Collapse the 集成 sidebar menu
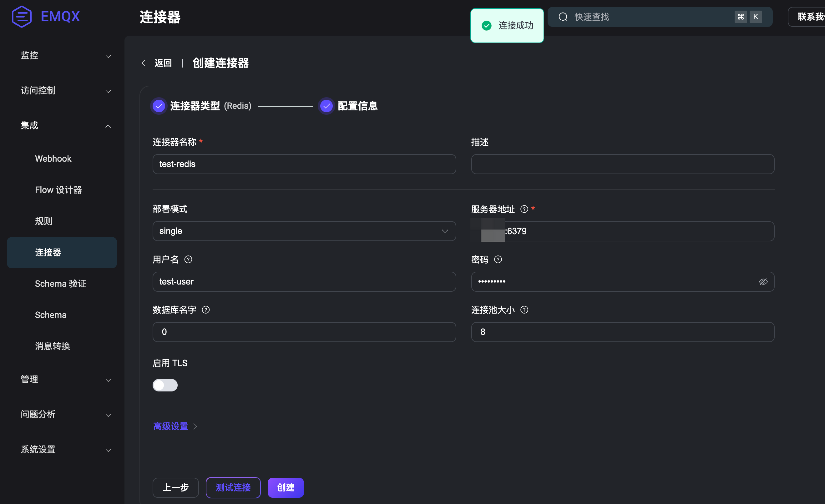The height and width of the screenshot is (504, 825). click(66, 126)
